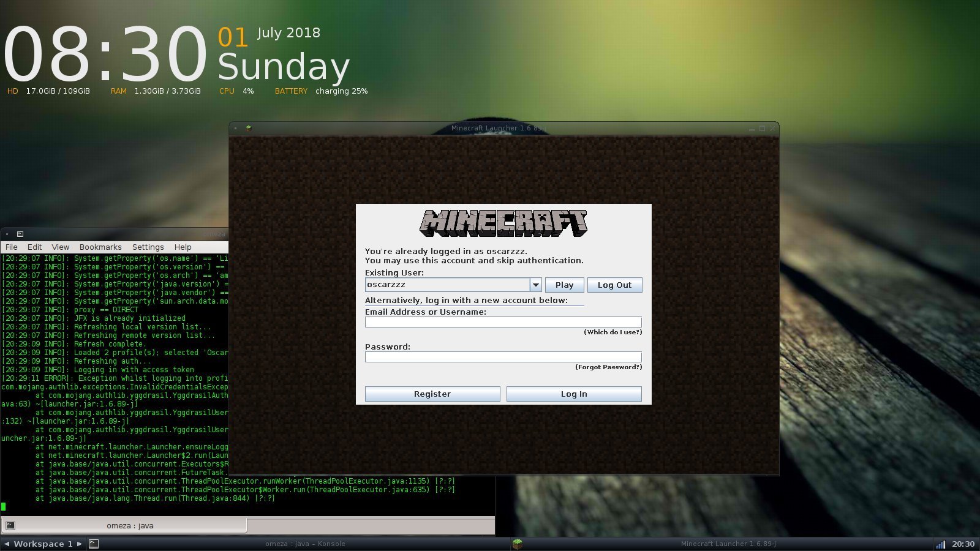Click the 'charging 25%' battery widget text
Image resolution: width=980 pixels, height=551 pixels.
pos(341,91)
